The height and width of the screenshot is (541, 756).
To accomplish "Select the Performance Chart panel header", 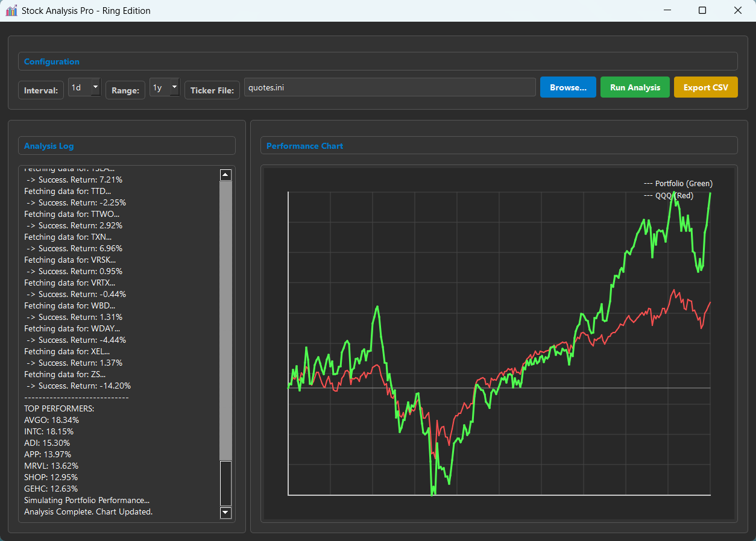I will click(304, 146).
